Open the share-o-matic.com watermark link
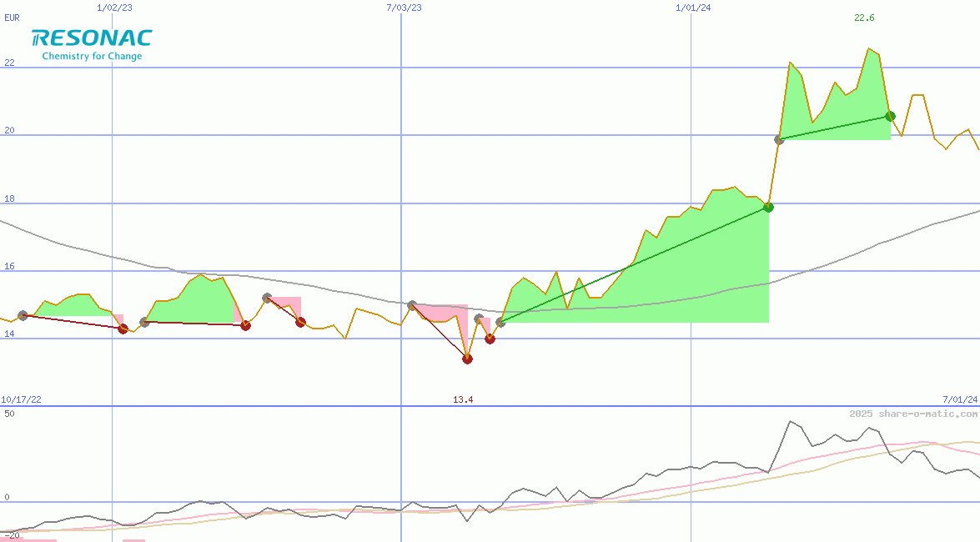Screen dimensions: 980x542 (x=913, y=414)
